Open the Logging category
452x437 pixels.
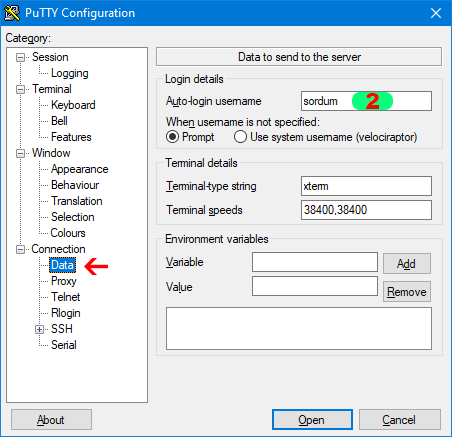(70, 73)
